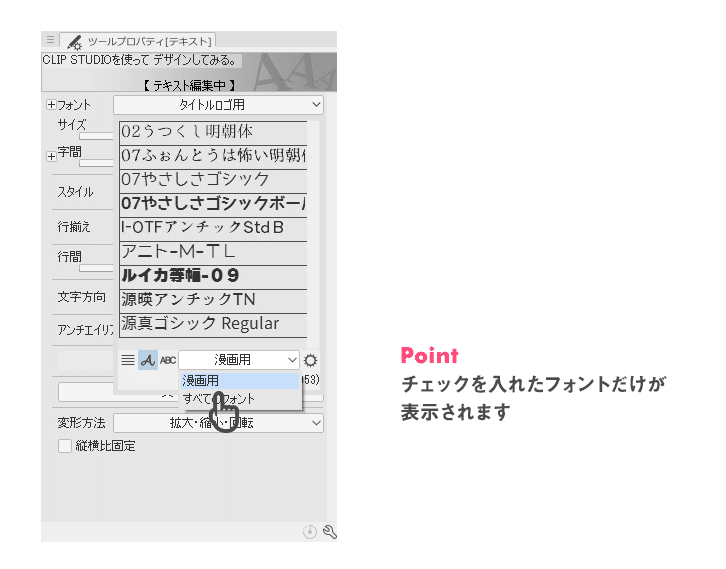
Task: Open the panel menu icon beside the tab
Action: 50,40
